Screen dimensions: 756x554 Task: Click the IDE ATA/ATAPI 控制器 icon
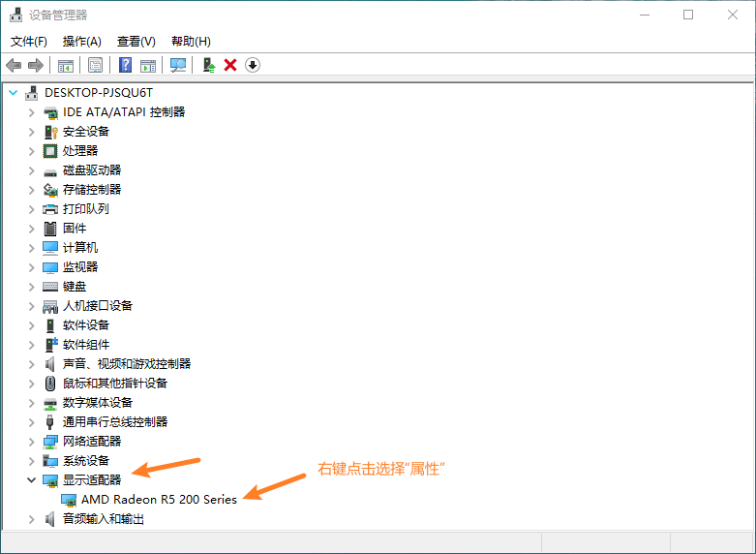pos(50,112)
